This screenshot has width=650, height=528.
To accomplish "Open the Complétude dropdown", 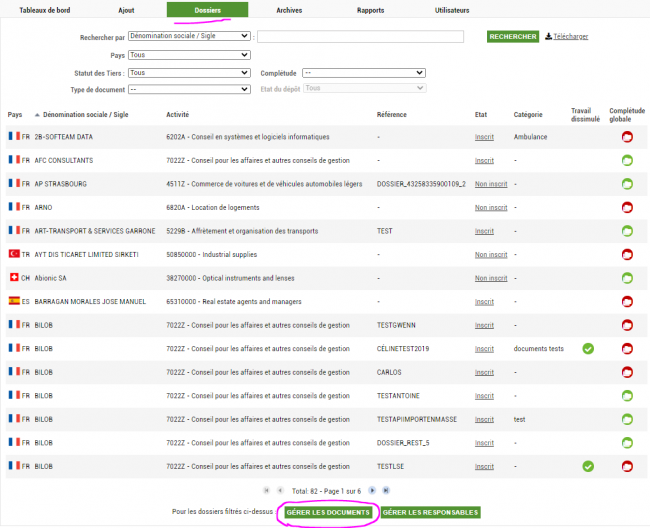I will click(x=364, y=73).
